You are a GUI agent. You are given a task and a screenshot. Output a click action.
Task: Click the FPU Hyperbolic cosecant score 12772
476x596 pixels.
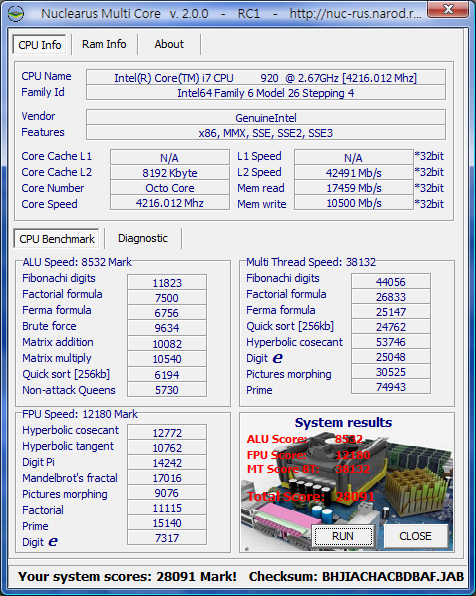[x=167, y=432]
